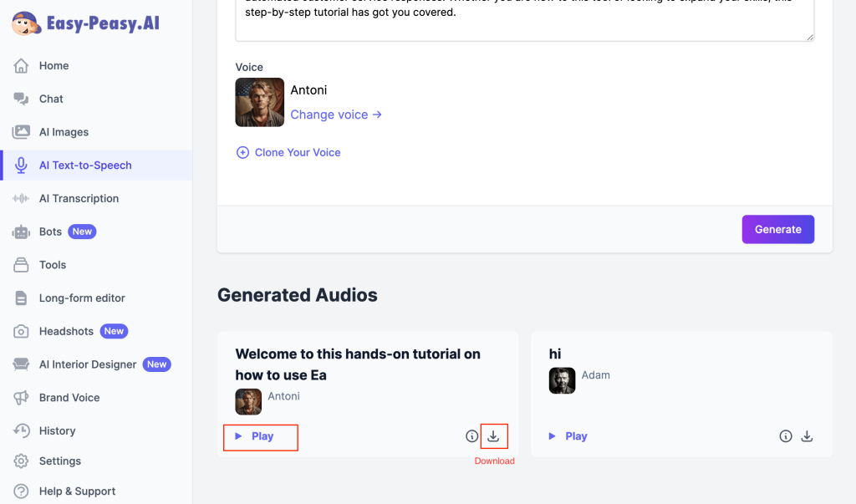Click the Antoni voice avatar thumbnail
The image size is (856, 504).
click(260, 103)
